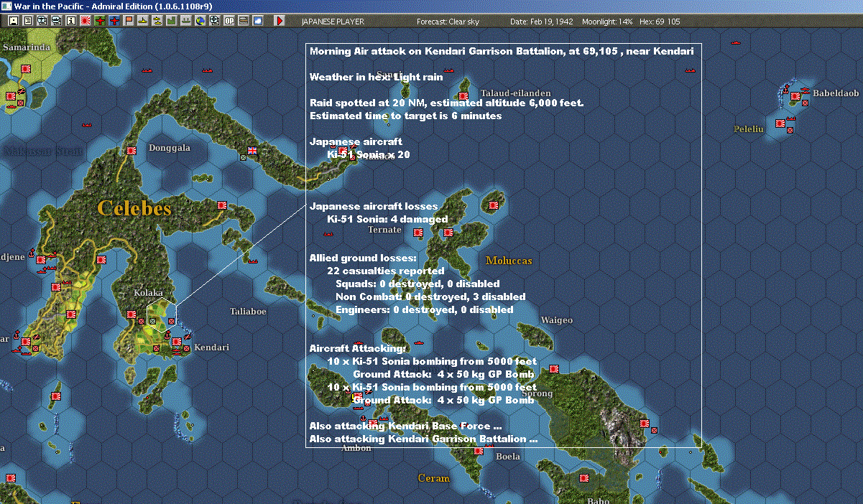
Task: Click the Hex: 69 105 status text
Action: click(659, 22)
